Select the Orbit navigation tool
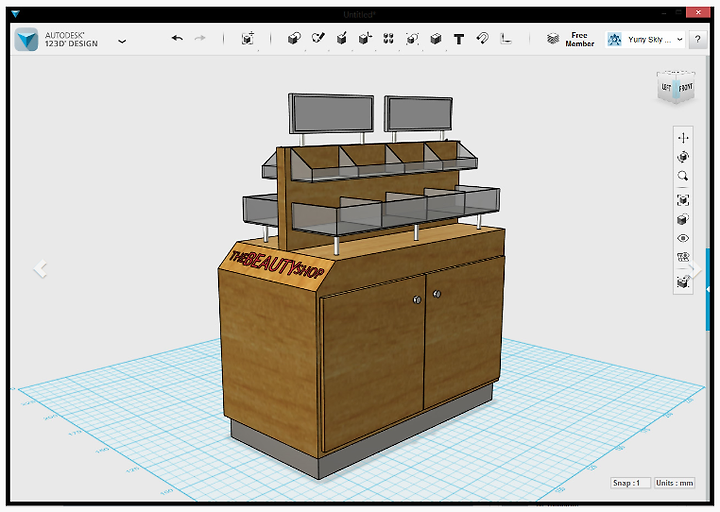Image resolution: width=720 pixels, height=512 pixels. pos(683,157)
